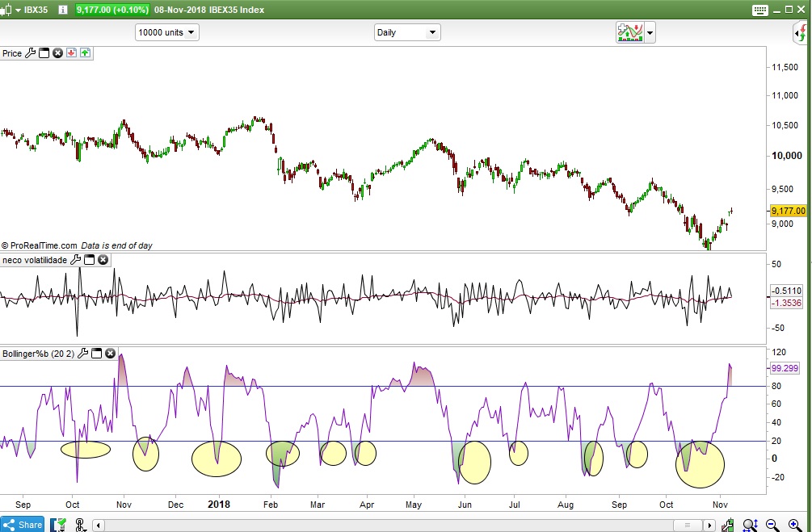The width and height of the screenshot is (812, 532).
Task: Click the Feb label on time axis
Action: pos(271,504)
